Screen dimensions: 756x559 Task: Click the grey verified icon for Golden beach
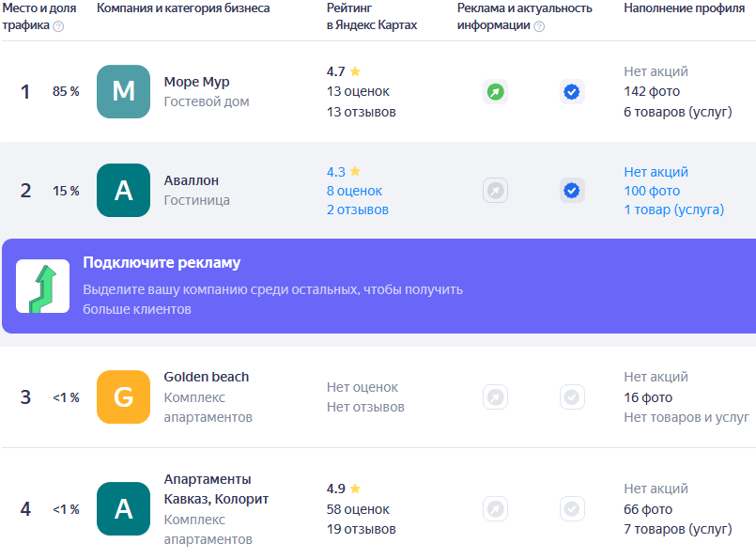click(x=572, y=397)
